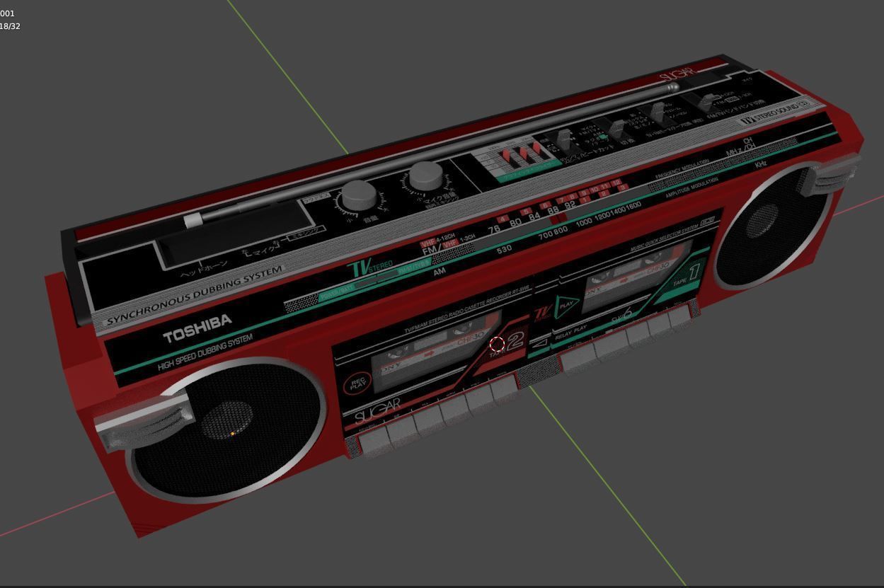Click the red SUGAR logo on top panel

(677, 75)
